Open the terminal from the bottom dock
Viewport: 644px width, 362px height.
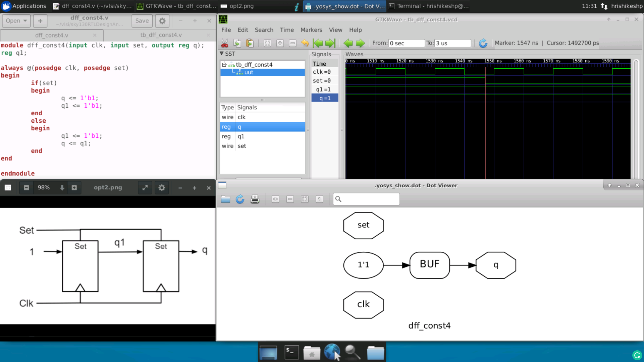click(x=291, y=353)
